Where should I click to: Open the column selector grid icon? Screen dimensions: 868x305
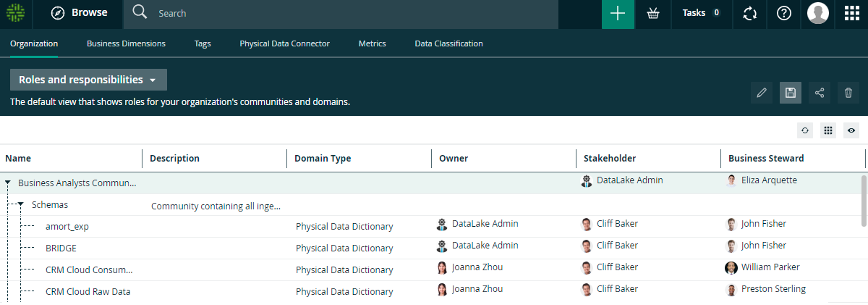click(828, 130)
